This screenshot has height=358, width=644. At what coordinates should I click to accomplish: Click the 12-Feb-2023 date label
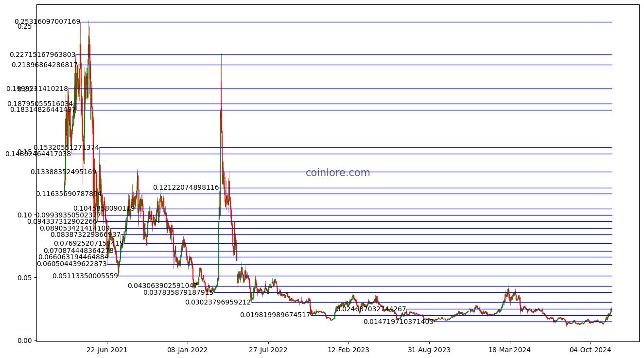coord(348,350)
